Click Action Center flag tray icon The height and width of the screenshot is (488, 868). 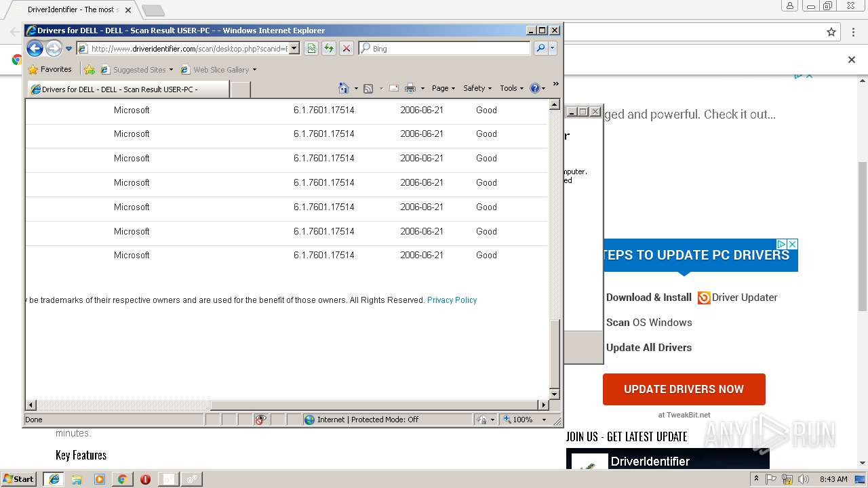(771, 479)
